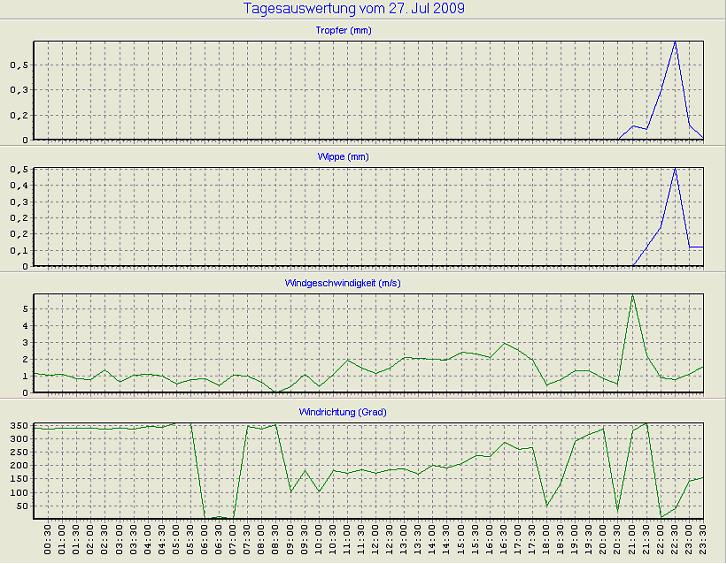Click the blue peak in the Wippe chart
The width and height of the screenshot is (726, 564).
[676, 169]
